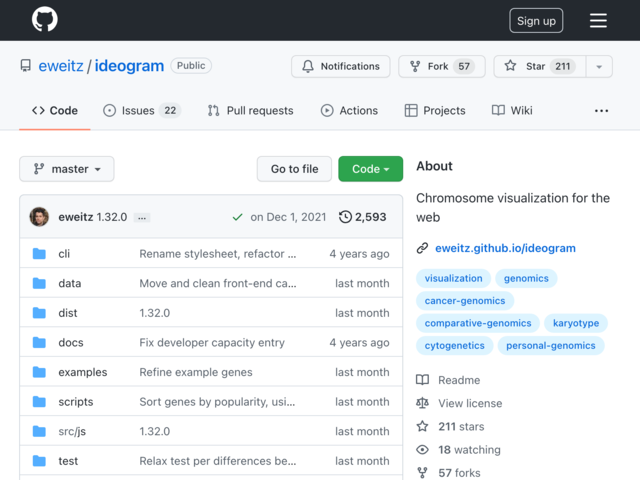Open commit 'Sort genes by popularity, usi...'
This screenshot has height=480, width=640.
217,402
